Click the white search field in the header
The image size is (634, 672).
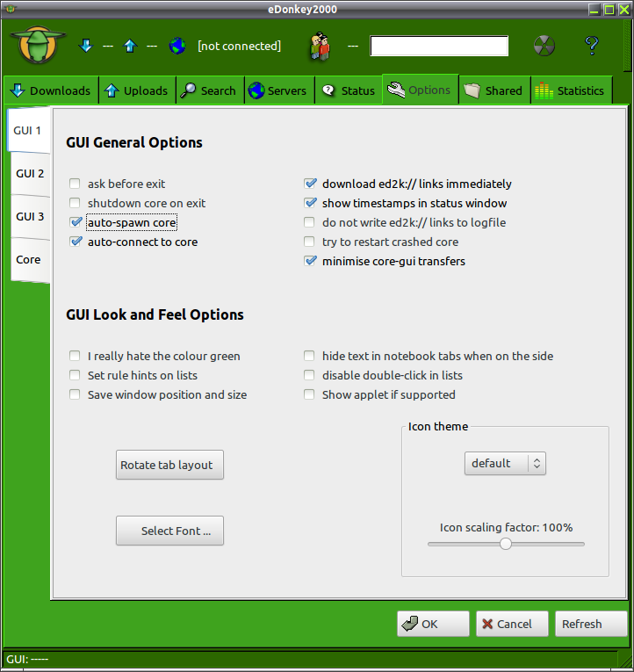point(439,46)
